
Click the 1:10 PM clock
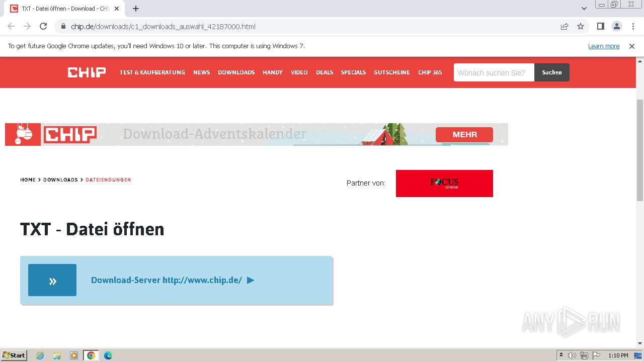pyautogui.click(x=618, y=355)
